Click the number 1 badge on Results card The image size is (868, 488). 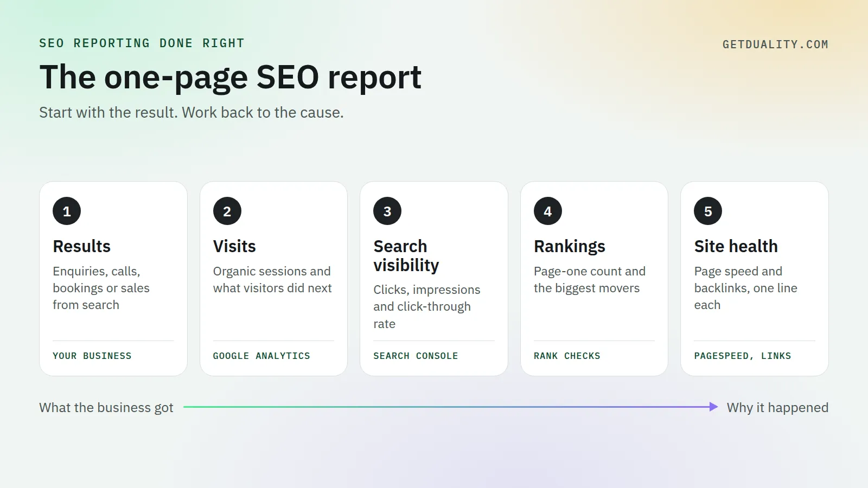pyautogui.click(x=67, y=211)
